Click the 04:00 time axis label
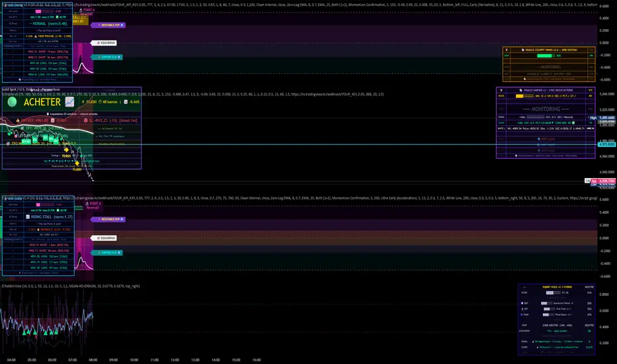The image size is (617, 364). click(x=11, y=359)
